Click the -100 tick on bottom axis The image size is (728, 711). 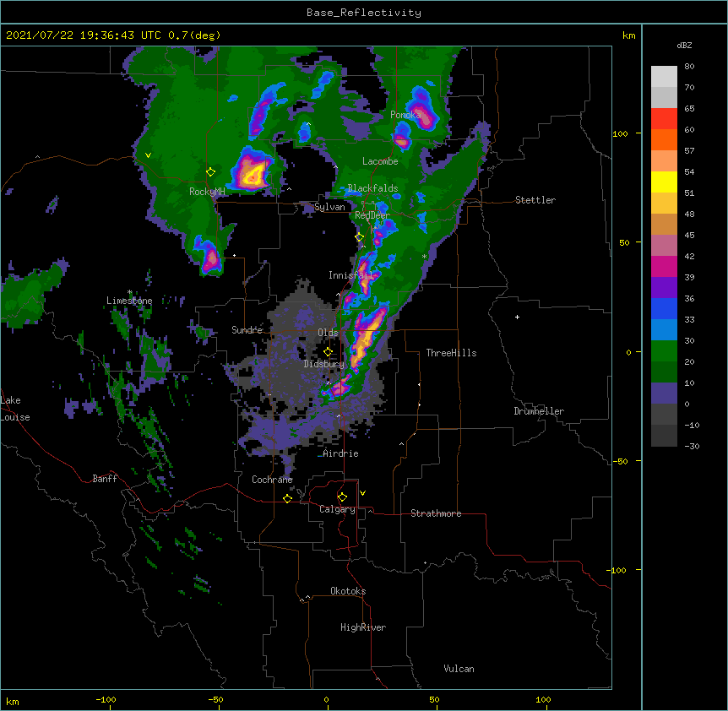click(x=106, y=699)
